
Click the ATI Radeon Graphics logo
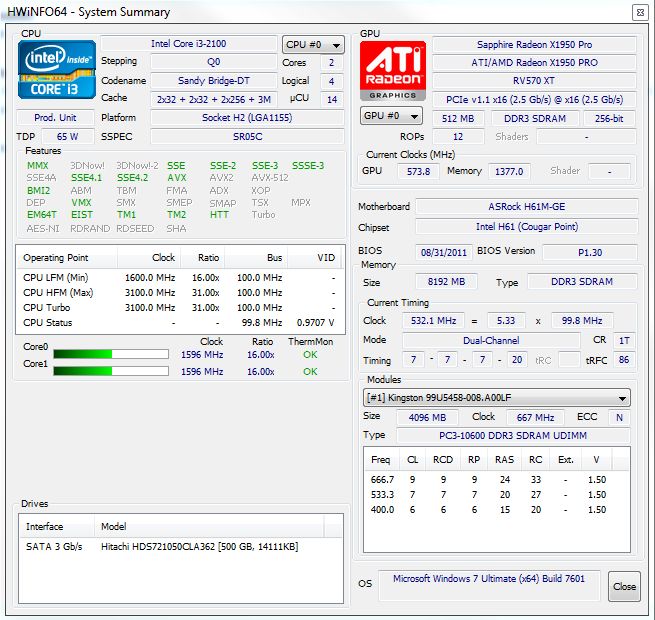[x=393, y=71]
